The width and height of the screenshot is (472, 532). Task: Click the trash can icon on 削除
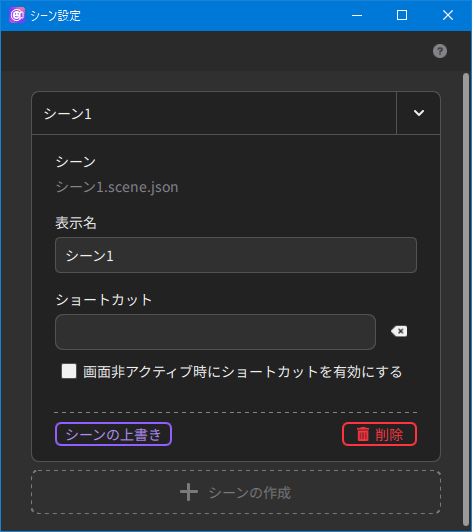(x=363, y=434)
